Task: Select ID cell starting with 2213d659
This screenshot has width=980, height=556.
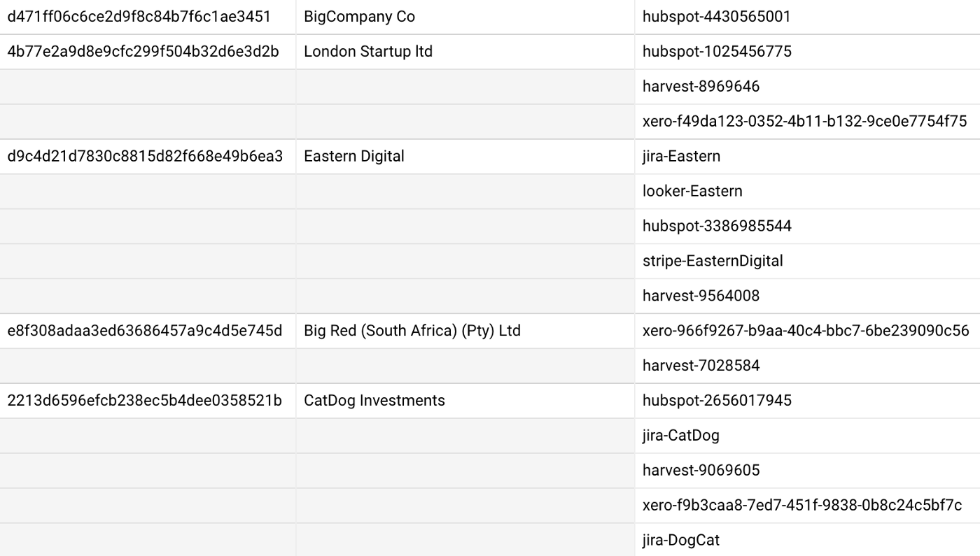Action: (x=145, y=401)
